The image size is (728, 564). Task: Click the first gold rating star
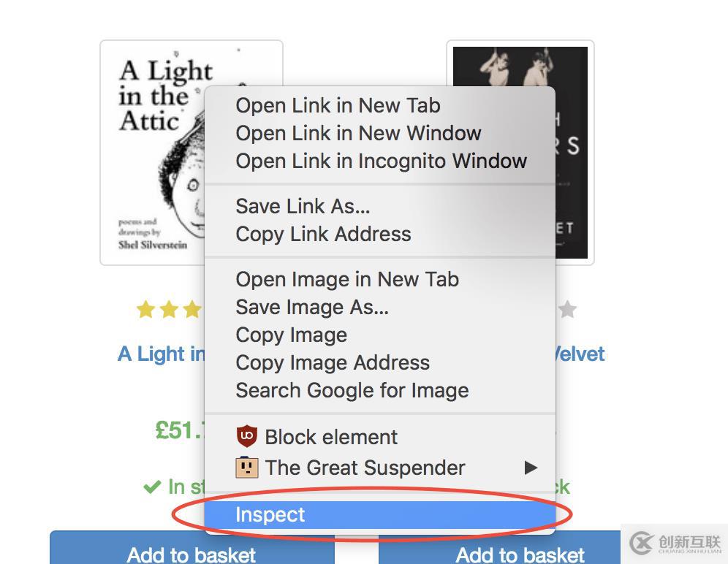[146, 310]
